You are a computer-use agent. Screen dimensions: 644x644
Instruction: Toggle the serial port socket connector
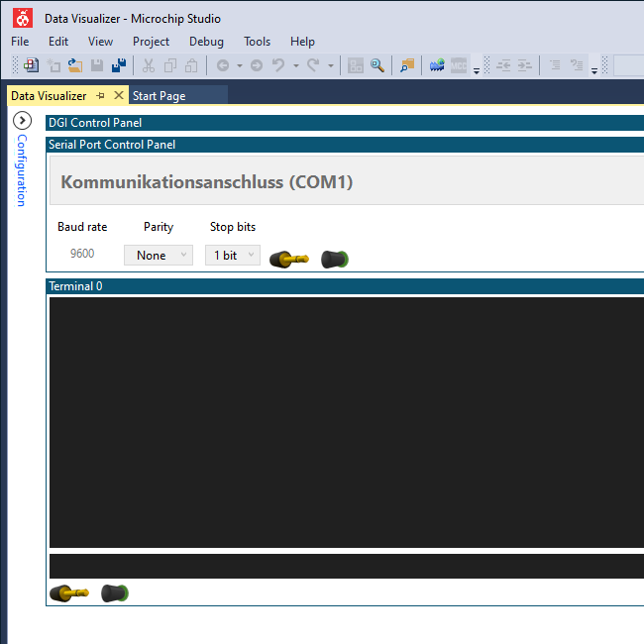coord(335,260)
